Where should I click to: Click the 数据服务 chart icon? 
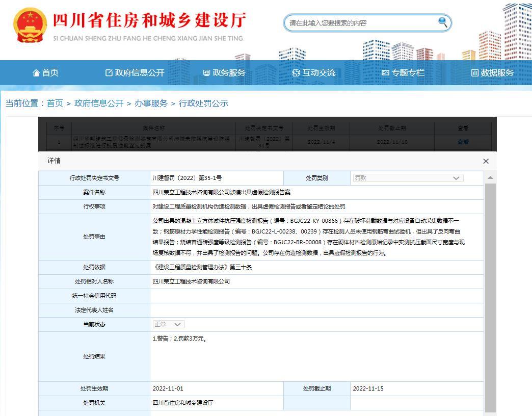click(x=474, y=72)
